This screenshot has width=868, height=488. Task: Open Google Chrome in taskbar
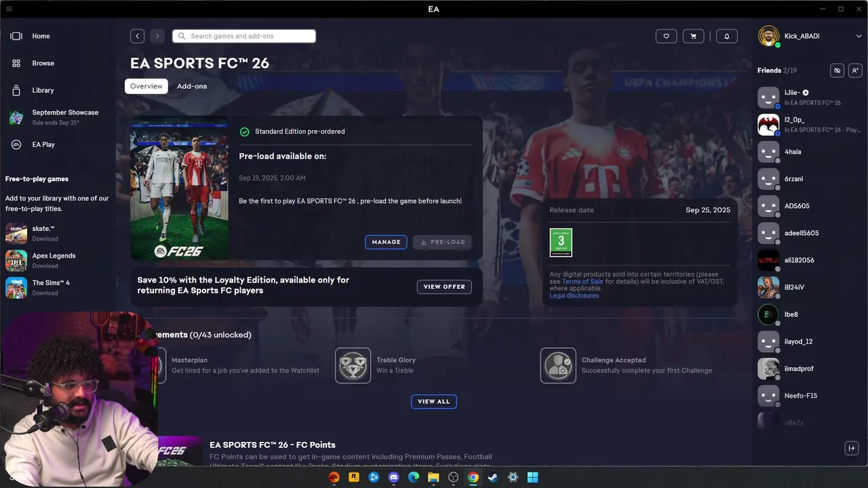[473, 477]
